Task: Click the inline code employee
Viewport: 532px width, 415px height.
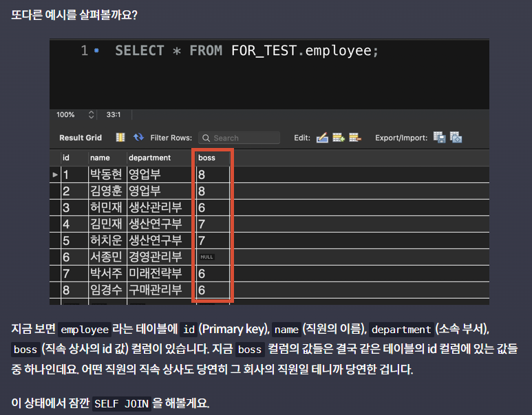Action: (85, 330)
